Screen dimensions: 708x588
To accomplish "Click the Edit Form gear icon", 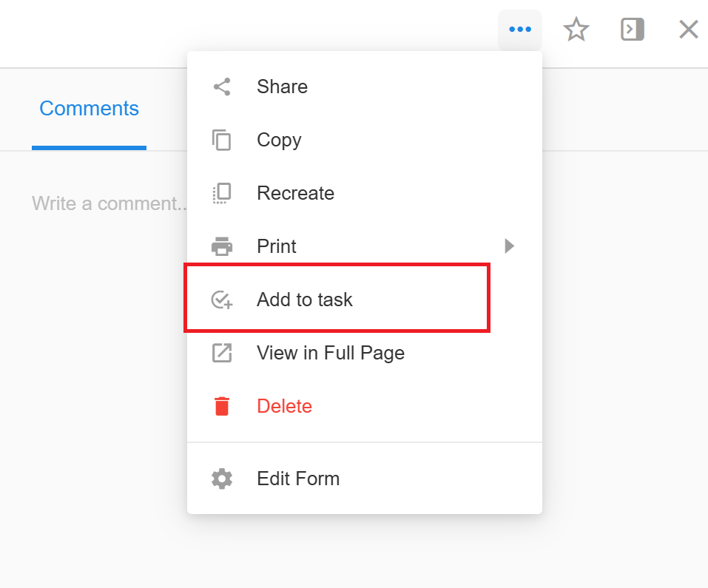I will click(222, 479).
